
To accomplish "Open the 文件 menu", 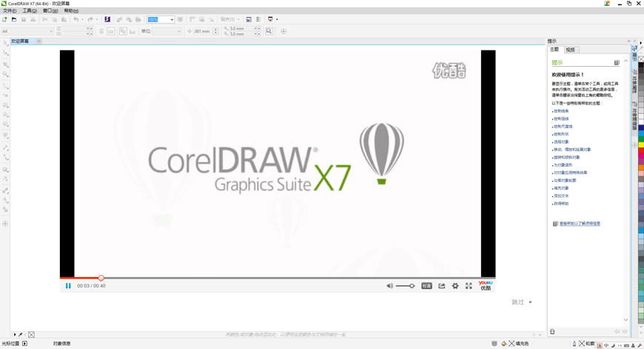I will coord(10,10).
